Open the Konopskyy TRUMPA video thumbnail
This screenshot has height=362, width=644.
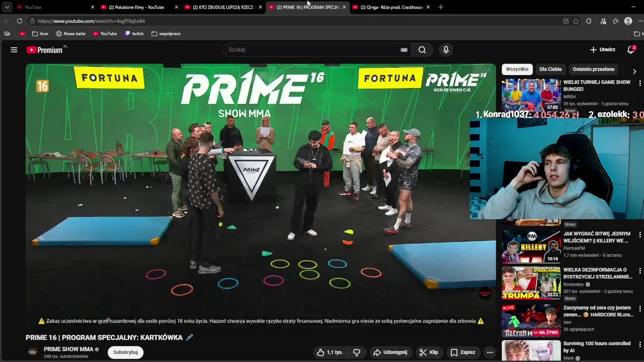click(531, 283)
